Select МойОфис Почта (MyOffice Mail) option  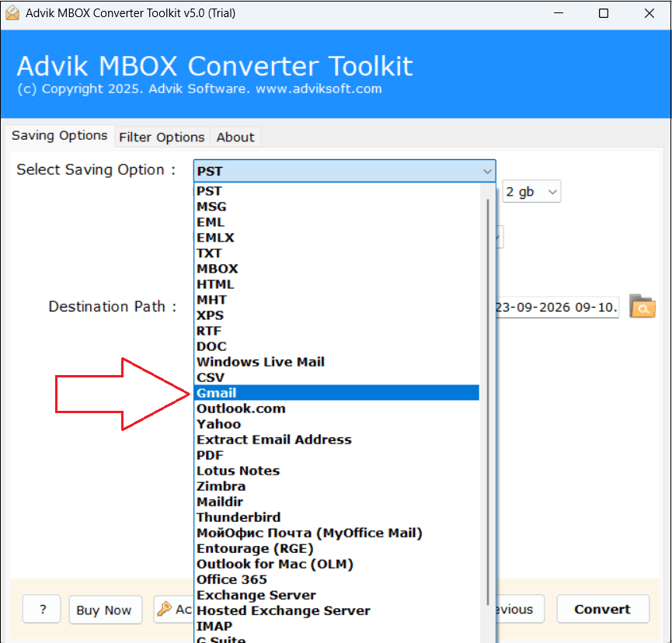pyautogui.click(x=336, y=533)
